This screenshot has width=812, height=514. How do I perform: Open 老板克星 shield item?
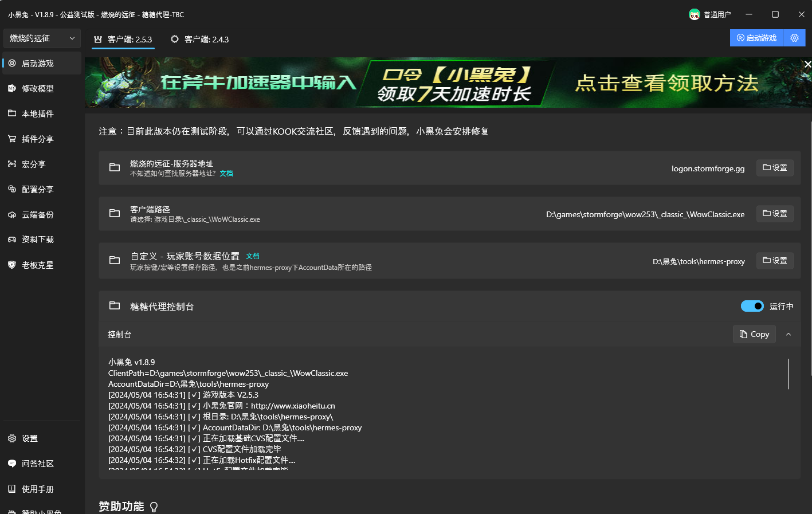tap(38, 265)
